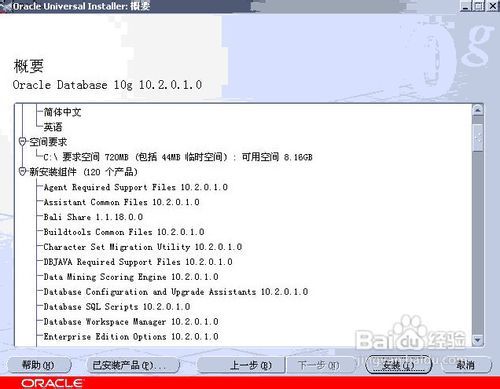Image resolution: width=500 pixels, height=389 pixels.
Task: Click the vertical scrollbar thumb
Action: (478, 137)
